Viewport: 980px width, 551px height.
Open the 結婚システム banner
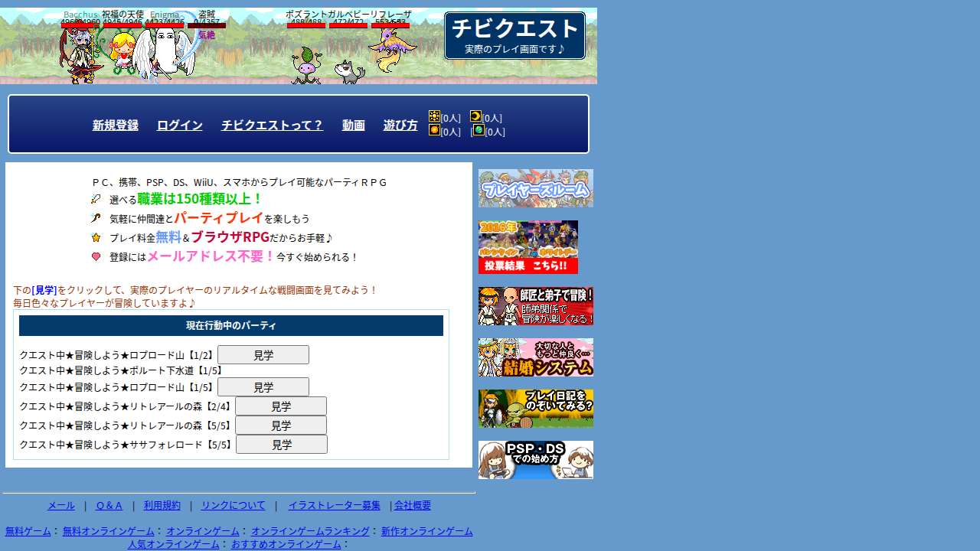click(x=536, y=357)
